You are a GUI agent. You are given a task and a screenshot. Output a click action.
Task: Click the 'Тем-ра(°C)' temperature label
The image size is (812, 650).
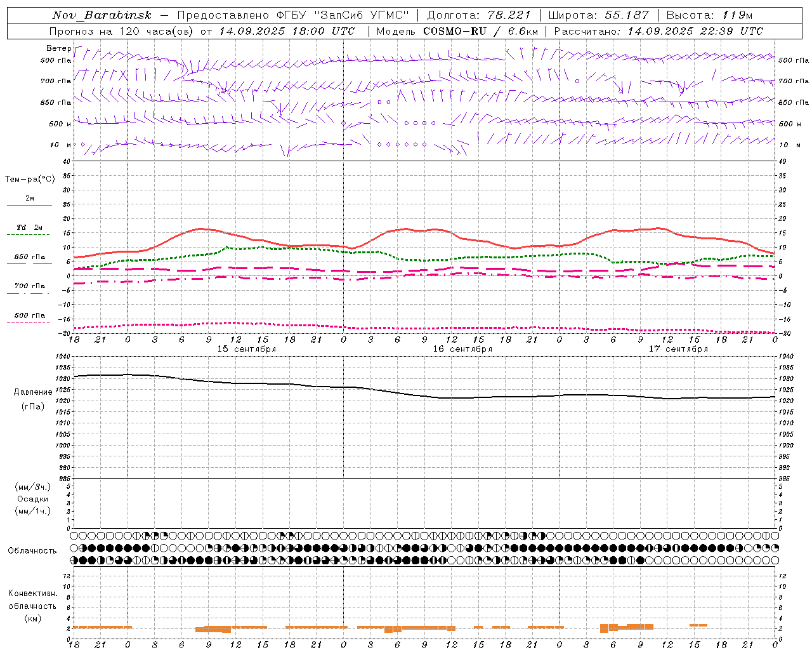tap(30, 180)
